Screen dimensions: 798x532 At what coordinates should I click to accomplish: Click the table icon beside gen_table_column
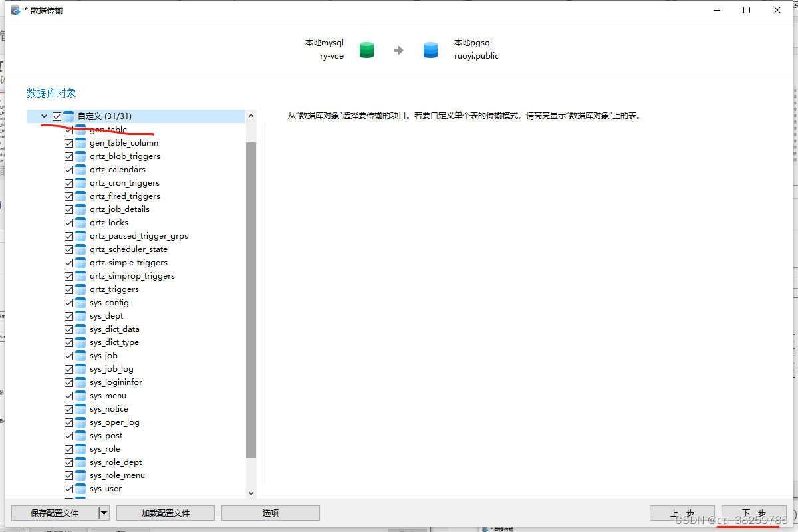(80, 143)
